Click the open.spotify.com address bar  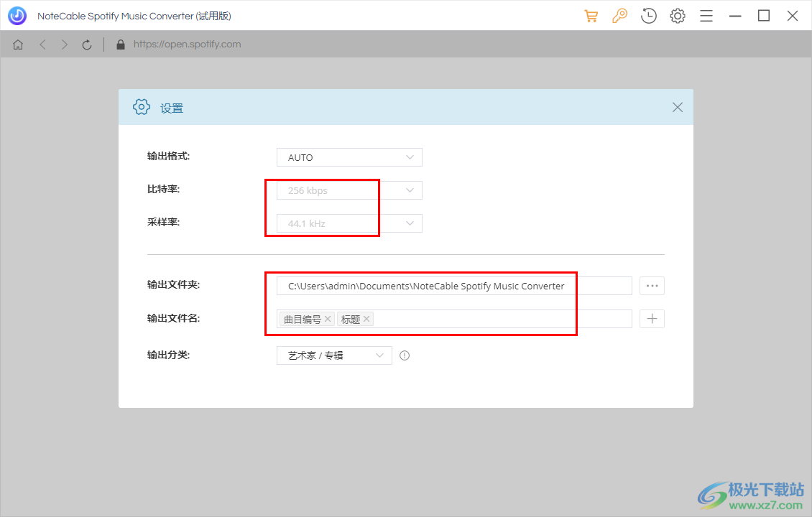pos(187,45)
